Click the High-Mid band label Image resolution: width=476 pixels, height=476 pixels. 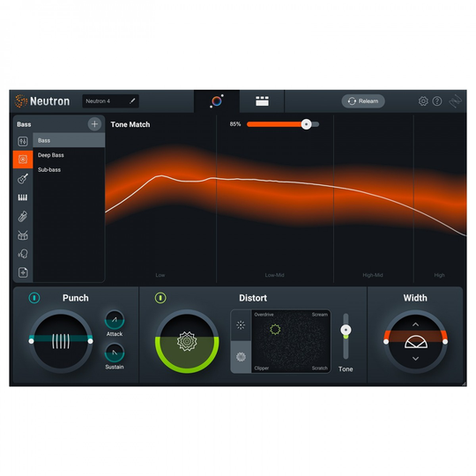click(373, 275)
